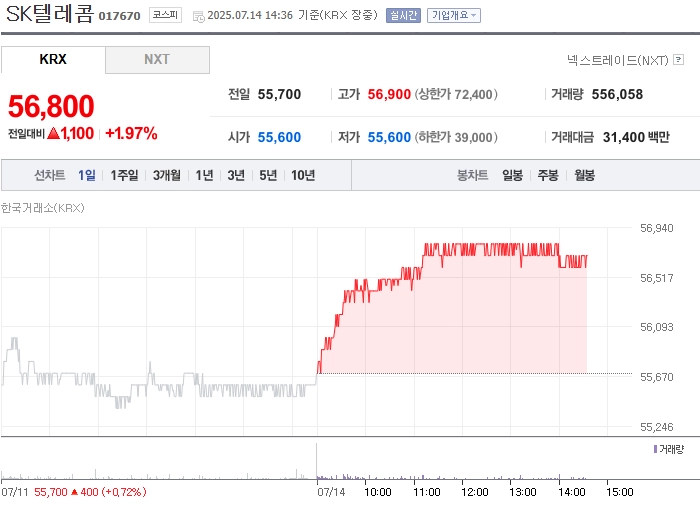Click the opening price 시가 55,600
The image size is (700, 505).
pyautogui.click(x=279, y=137)
